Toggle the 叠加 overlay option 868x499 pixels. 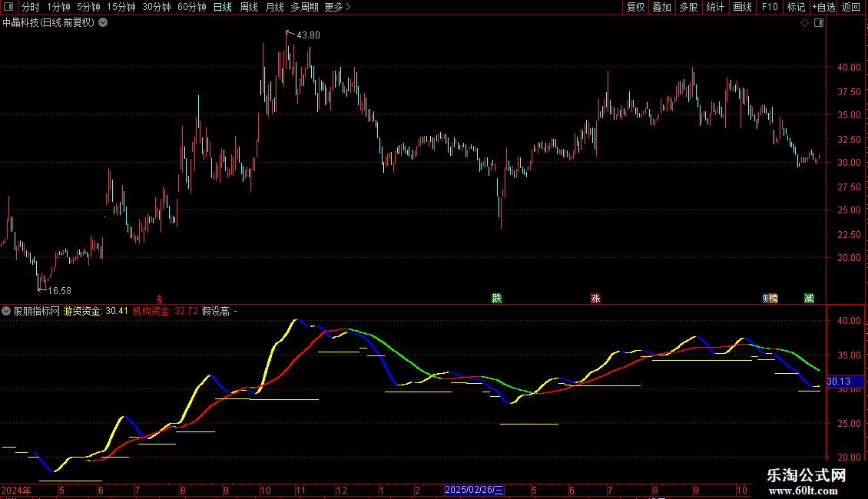pos(661,8)
